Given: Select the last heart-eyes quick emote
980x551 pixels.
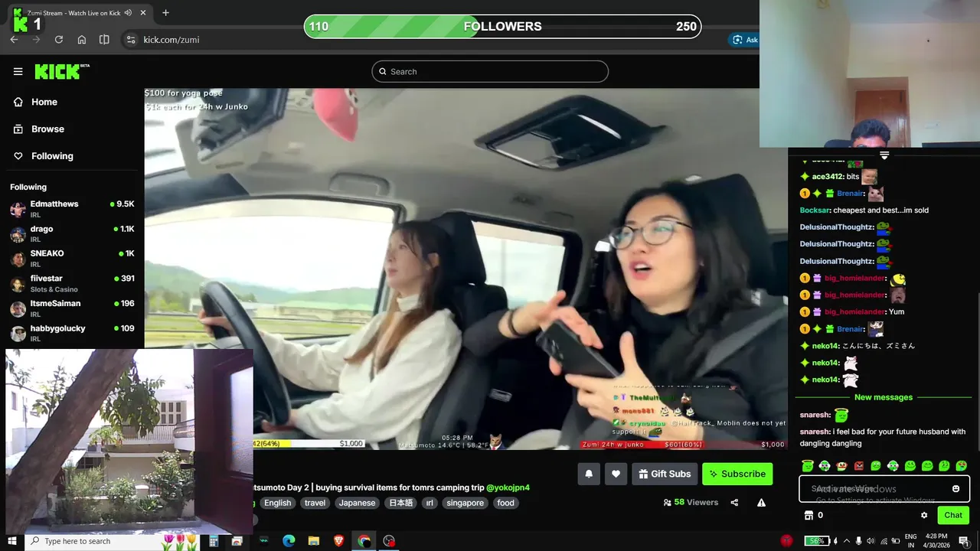Looking at the screenshot, I should point(961,465).
